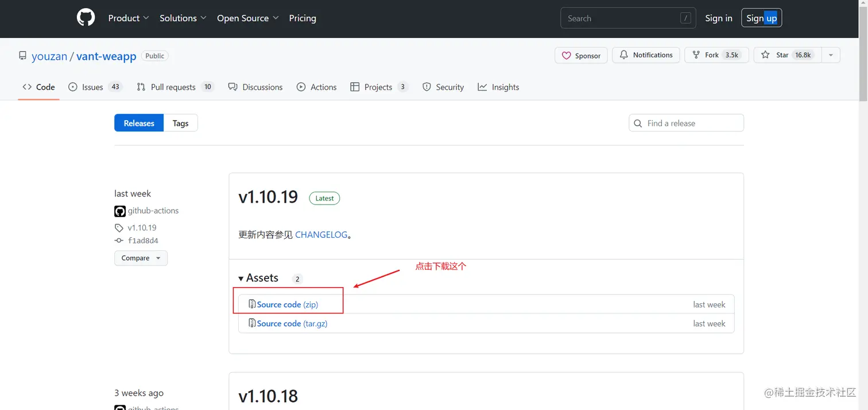This screenshot has width=868, height=410.
Task: Click the Discussions speech bubble icon
Action: click(x=232, y=87)
